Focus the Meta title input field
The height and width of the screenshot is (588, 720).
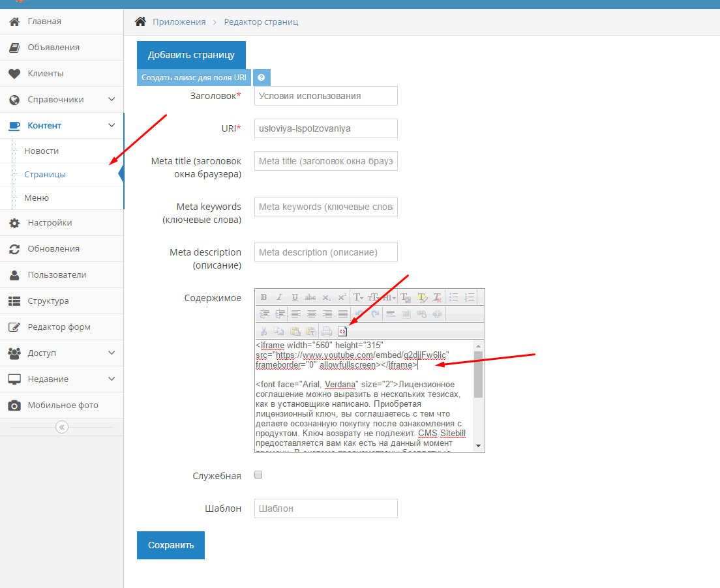coord(326,161)
